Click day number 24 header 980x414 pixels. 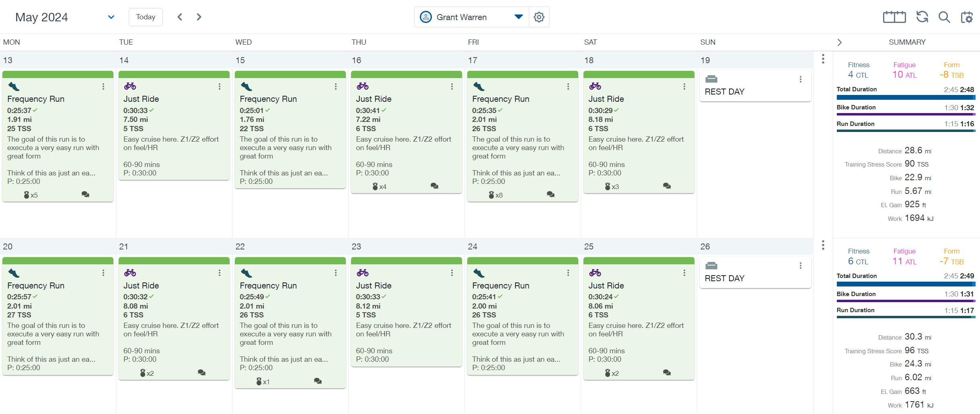pyautogui.click(x=473, y=247)
